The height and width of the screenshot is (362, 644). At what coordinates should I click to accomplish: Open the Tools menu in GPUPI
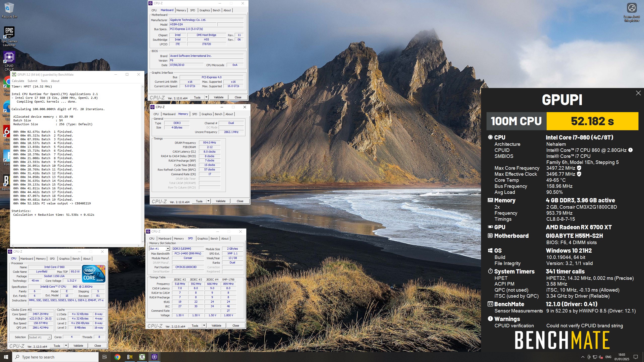point(44,81)
